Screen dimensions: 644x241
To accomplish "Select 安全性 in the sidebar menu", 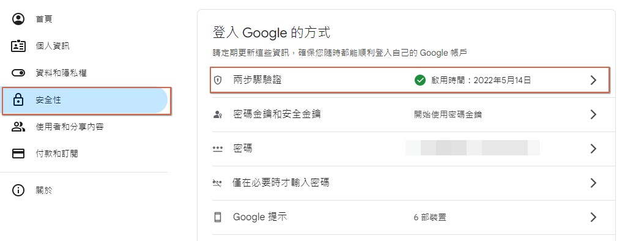I will (86, 100).
